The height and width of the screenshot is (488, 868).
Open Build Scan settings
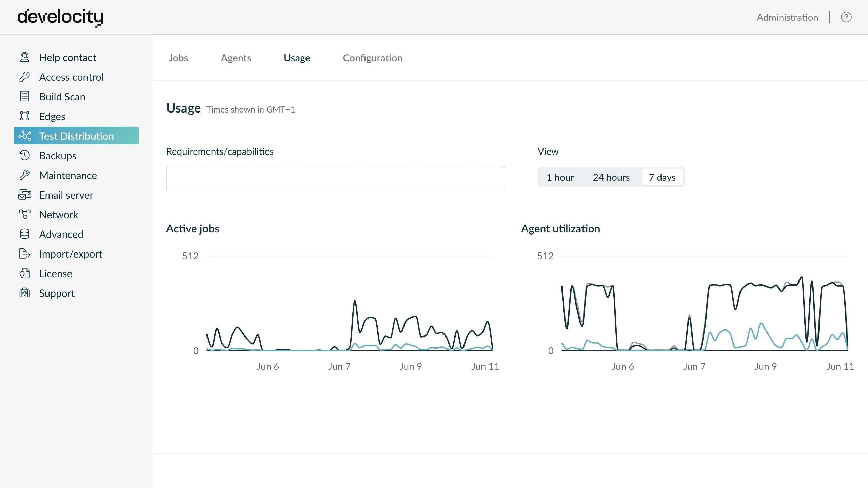pos(62,97)
